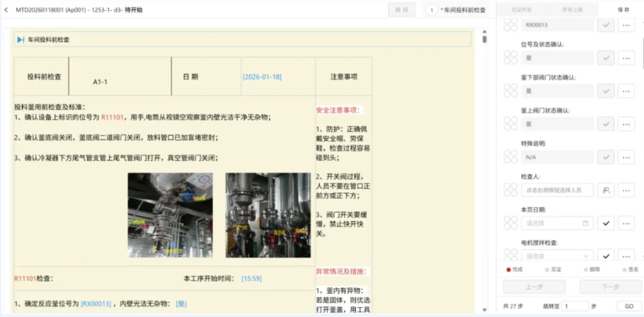Click the 车间投料前检查 section header icon

[21, 40]
